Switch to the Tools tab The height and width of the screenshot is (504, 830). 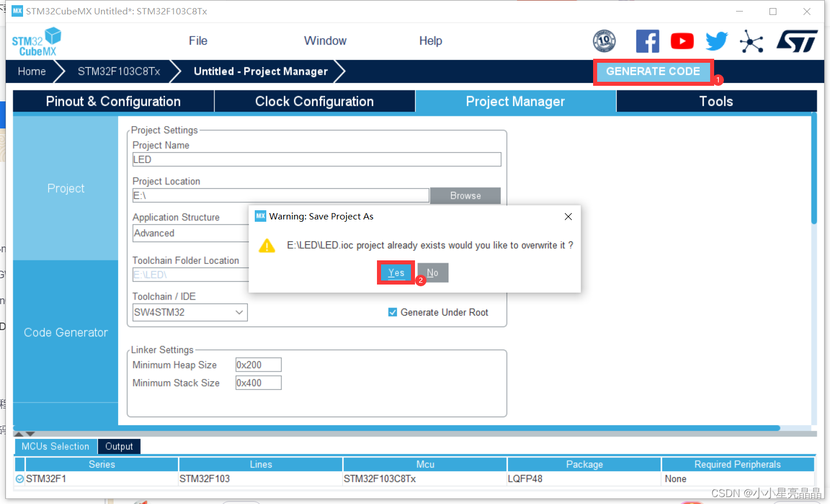pyautogui.click(x=716, y=101)
